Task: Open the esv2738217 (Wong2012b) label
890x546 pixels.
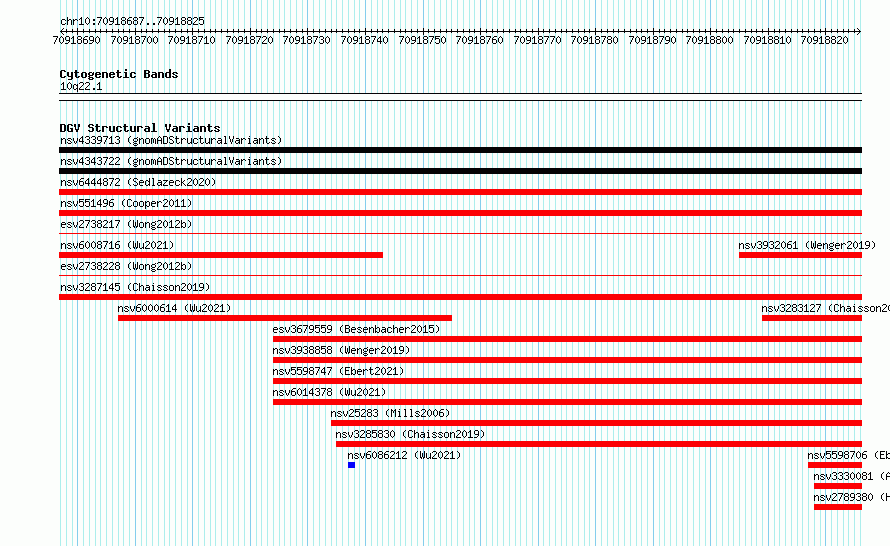Action: (126, 224)
